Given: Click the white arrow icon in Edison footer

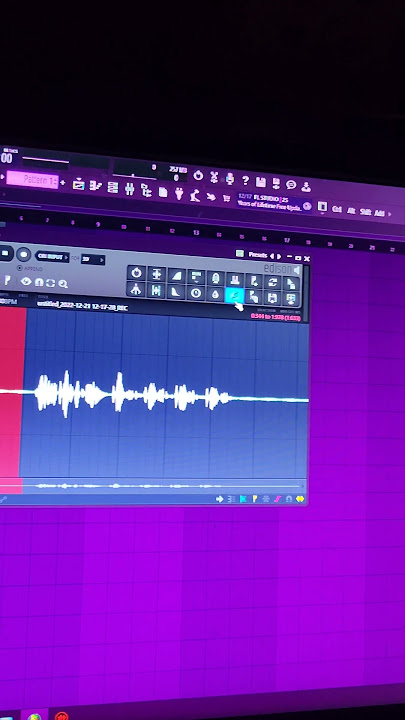Looking at the screenshot, I should (219, 499).
